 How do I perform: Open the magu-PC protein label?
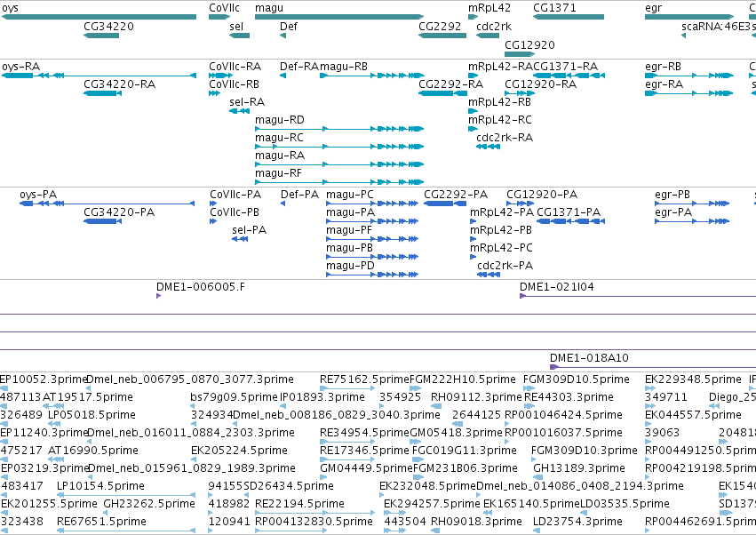[349, 195]
